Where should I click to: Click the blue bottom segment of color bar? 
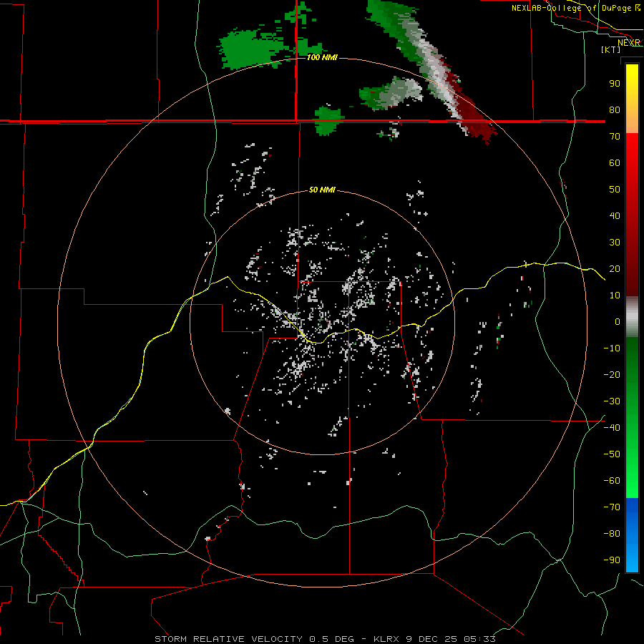[x=632, y=535]
